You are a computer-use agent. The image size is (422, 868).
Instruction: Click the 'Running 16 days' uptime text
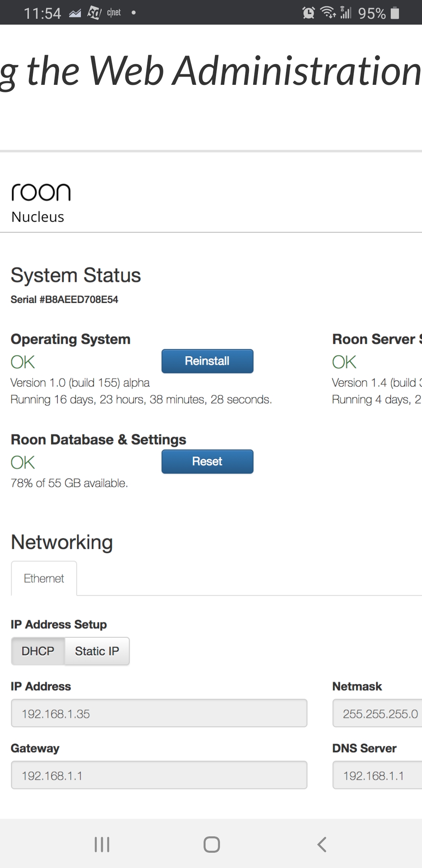141,399
